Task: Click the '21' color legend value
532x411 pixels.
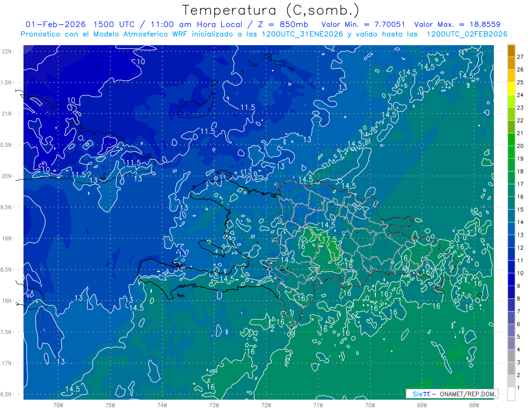Action: [x=520, y=133]
